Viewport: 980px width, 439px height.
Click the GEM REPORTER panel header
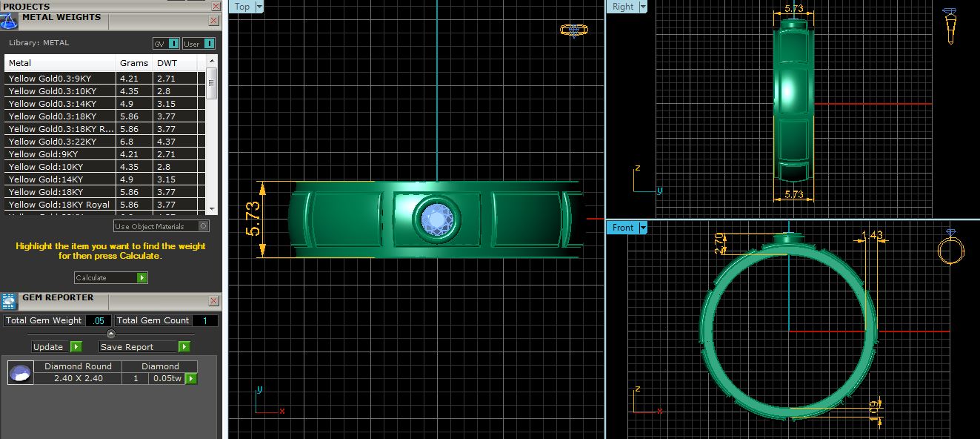pos(58,297)
